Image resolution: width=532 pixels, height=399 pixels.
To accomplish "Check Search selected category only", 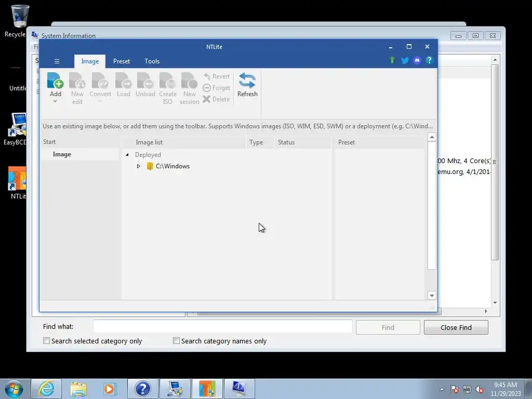I will coord(46,341).
